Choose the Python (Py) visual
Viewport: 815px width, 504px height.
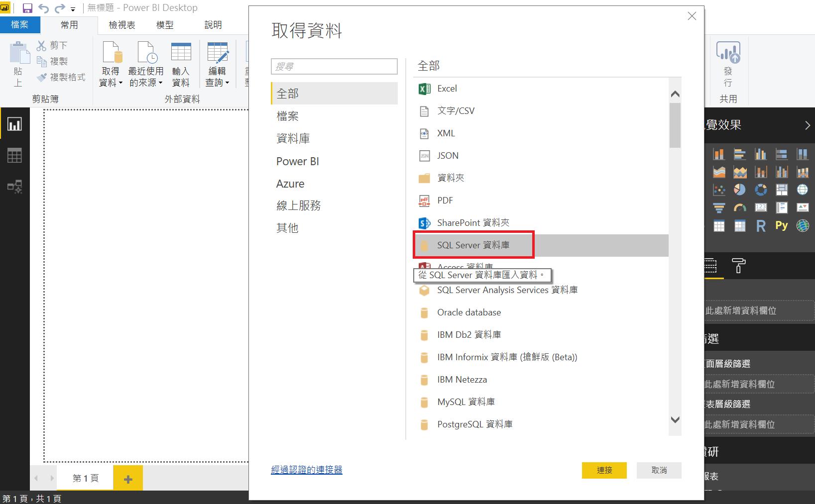(782, 226)
